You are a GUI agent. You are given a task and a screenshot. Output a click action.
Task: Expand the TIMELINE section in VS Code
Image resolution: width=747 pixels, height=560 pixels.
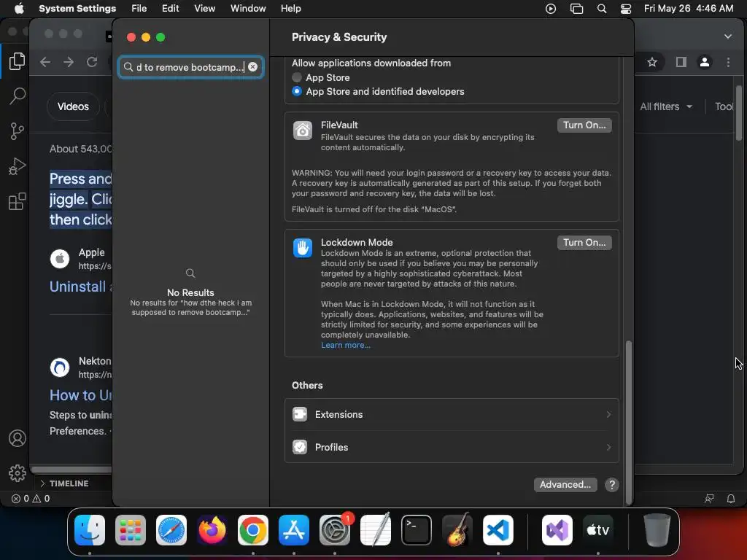[x=64, y=483]
